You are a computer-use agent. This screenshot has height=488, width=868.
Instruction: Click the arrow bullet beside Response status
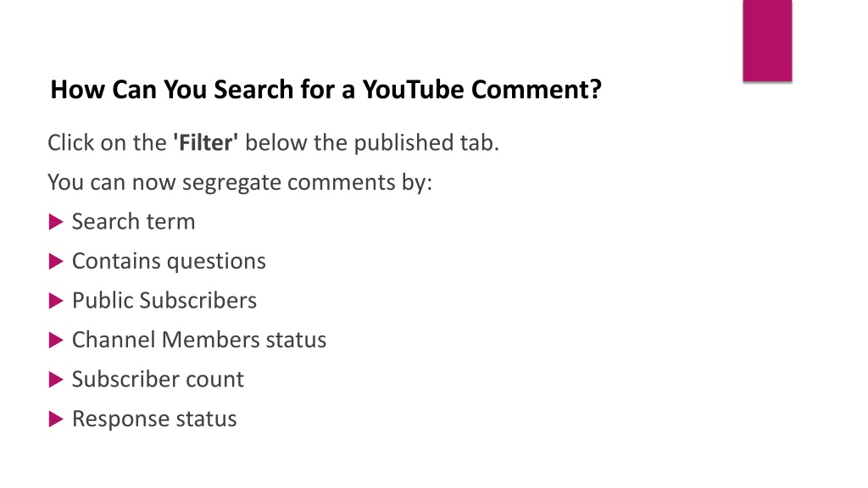[56, 419]
